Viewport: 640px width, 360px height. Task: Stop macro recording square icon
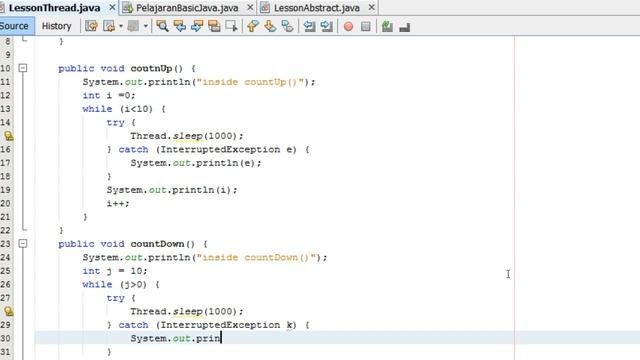[366, 27]
